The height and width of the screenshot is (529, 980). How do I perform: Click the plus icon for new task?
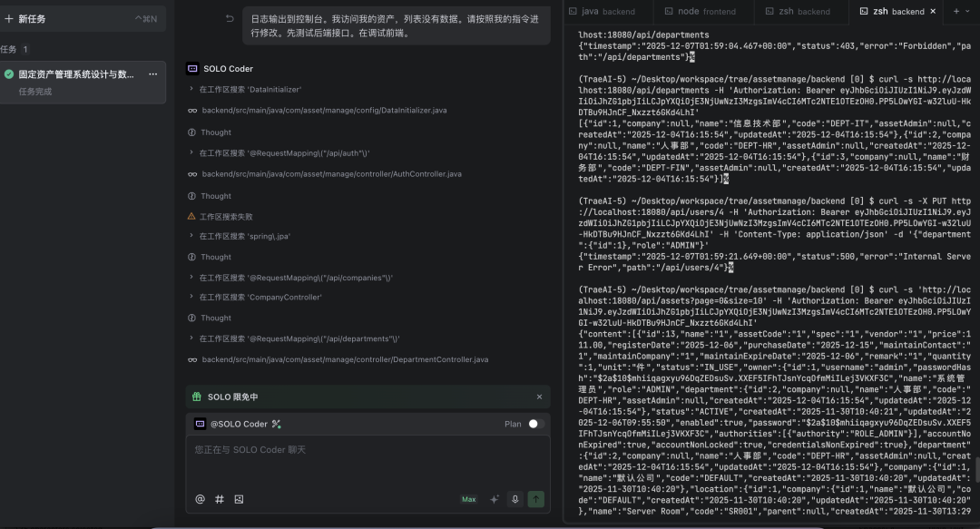click(9, 19)
